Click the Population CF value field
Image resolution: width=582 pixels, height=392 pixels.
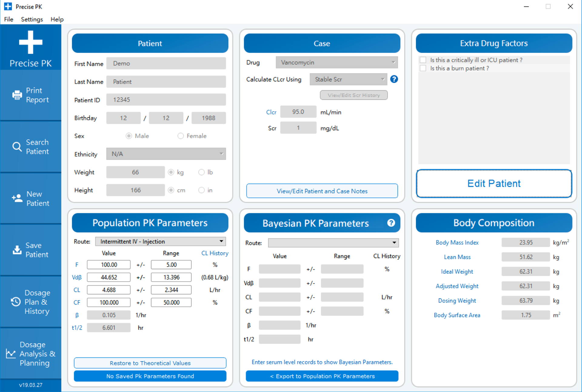[x=109, y=302]
